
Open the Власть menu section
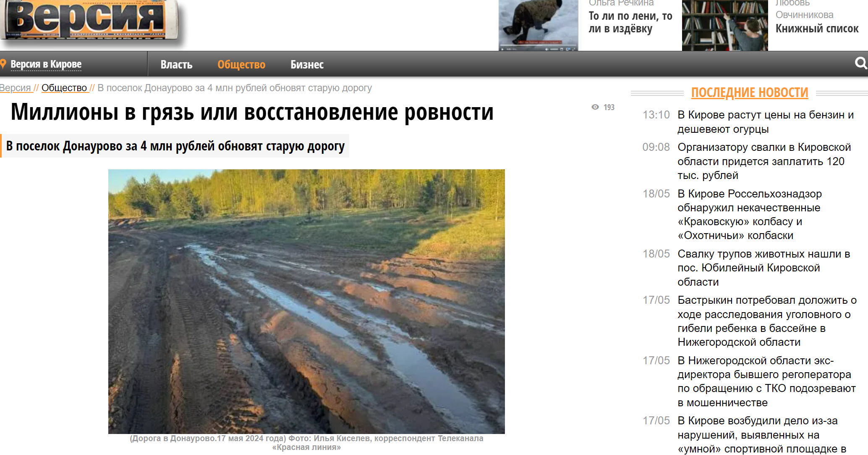(x=176, y=65)
